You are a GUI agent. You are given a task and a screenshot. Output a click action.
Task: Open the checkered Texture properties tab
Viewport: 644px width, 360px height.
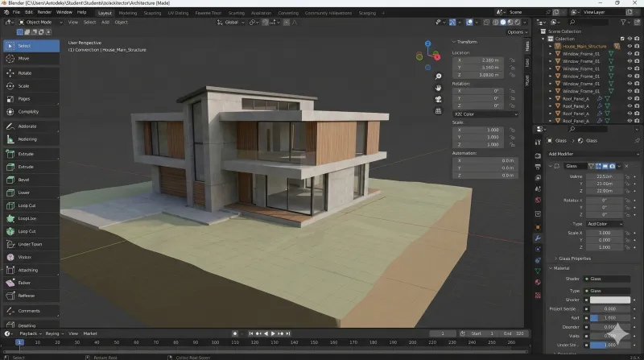click(538, 296)
